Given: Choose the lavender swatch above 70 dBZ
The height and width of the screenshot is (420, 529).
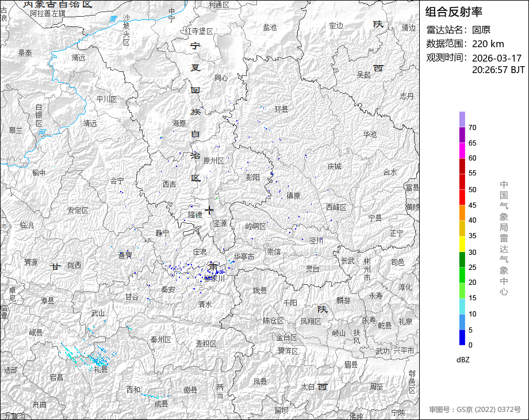Looking at the screenshot, I should pyautogui.click(x=462, y=119).
